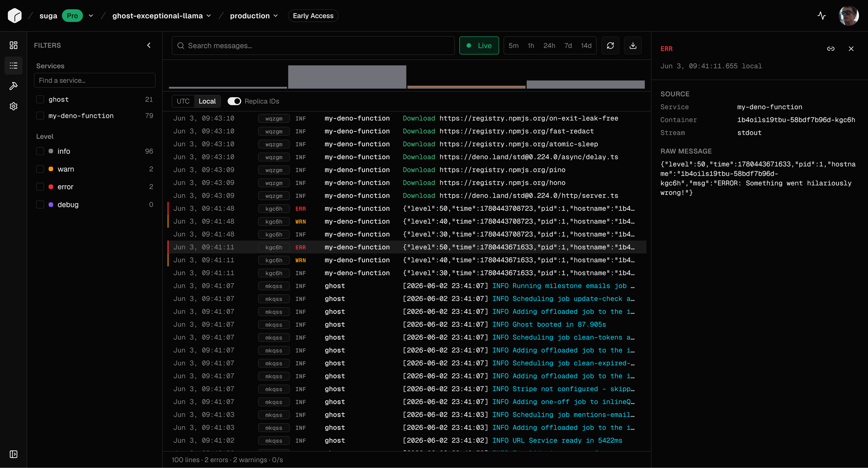
Task: Focus the Search messages field
Action: click(313, 45)
